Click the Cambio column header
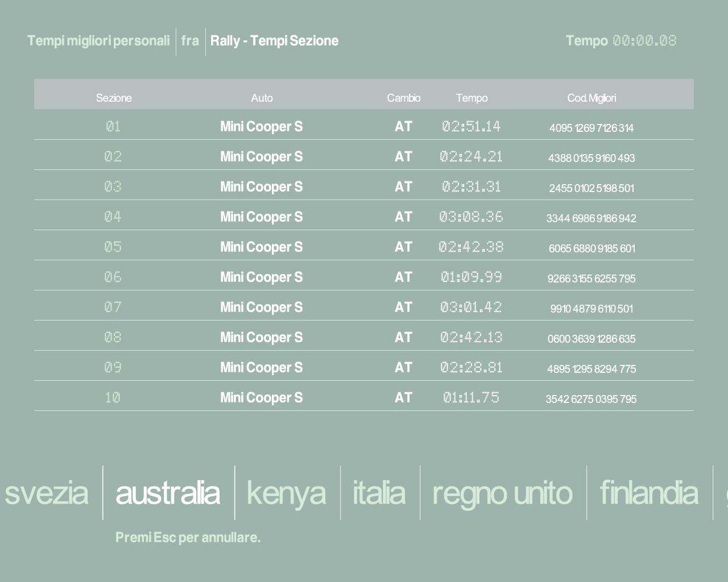Image resolution: width=728 pixels, height=582 pixels. [403, 98]
